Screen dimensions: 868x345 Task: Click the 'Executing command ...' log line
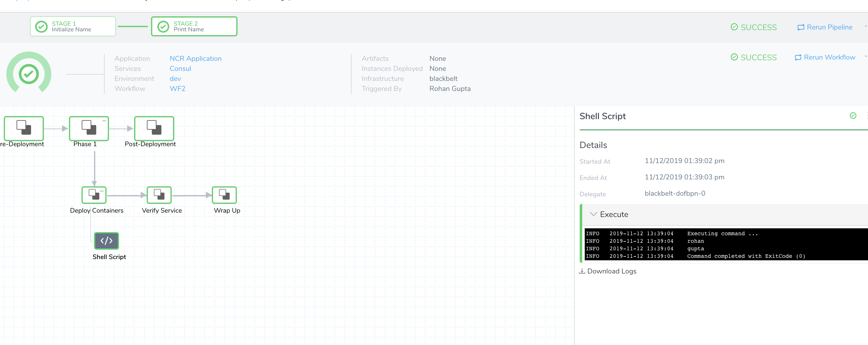(x=722, y=233)
